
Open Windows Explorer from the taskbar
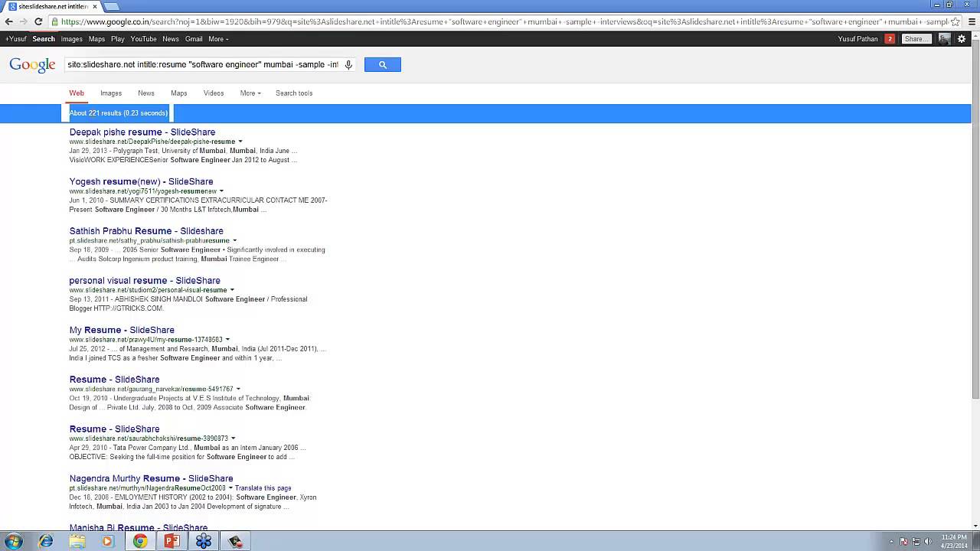click(x=77, y=541)
